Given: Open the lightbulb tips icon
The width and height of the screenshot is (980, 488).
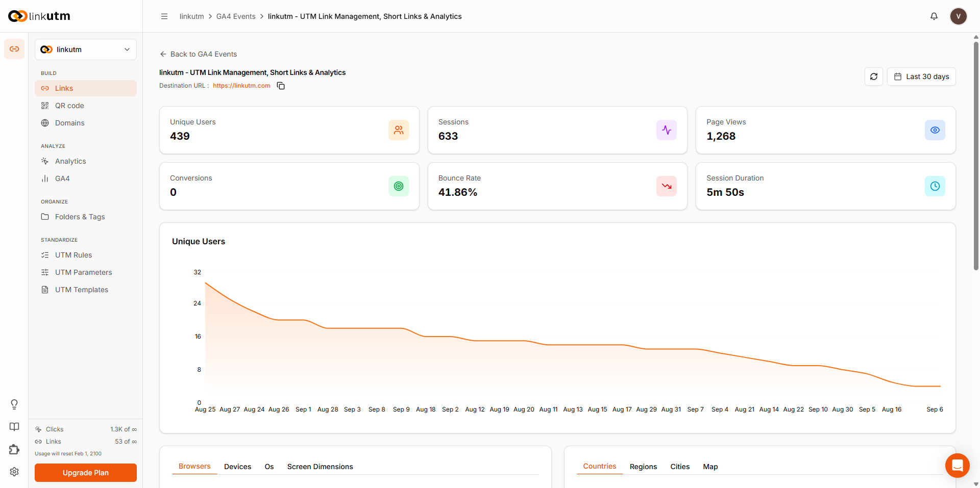Looking at the screenshot, I should 14,404.
